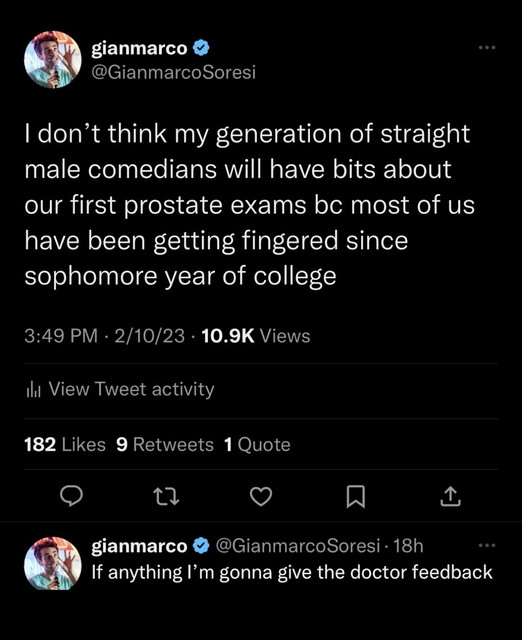Show the 182 Likes list
Image resolution: width=522 pixels, height=640 pixels.
[65, 444]
